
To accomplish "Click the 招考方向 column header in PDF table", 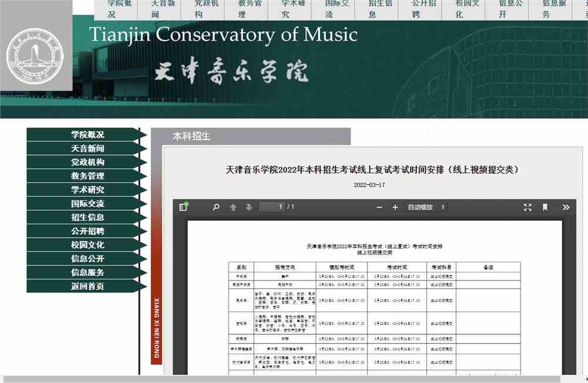I will point(285,267).
